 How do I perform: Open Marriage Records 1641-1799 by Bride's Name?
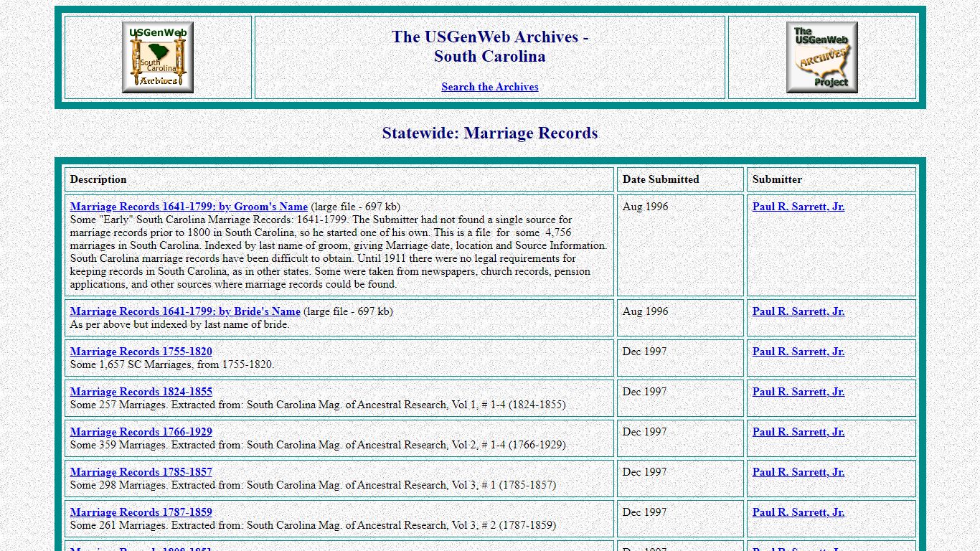(185, 311)
